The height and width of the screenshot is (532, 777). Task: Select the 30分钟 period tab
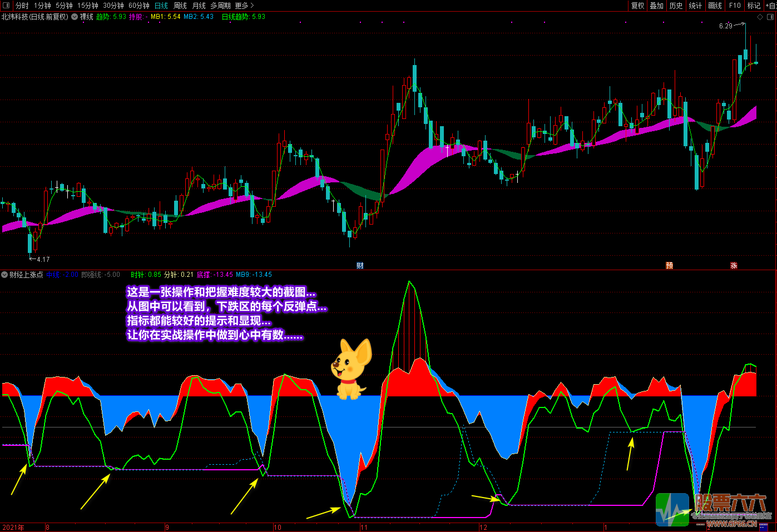pos(113,6)
